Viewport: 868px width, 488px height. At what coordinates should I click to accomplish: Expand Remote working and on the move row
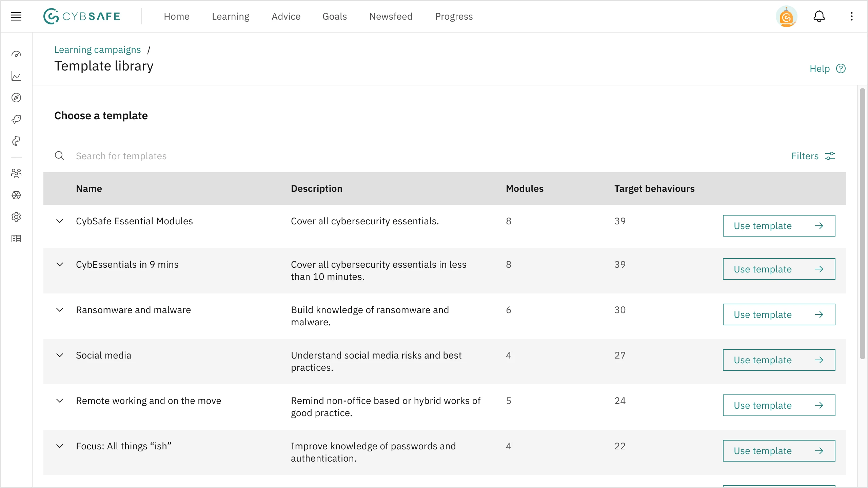pos(60,401)
